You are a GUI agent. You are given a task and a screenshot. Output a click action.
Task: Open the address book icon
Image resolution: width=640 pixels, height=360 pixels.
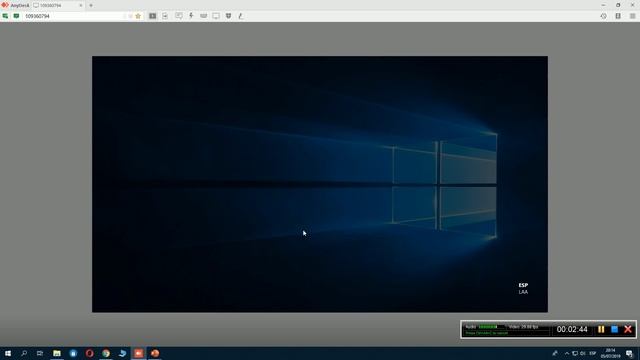[x=618, y=16]
